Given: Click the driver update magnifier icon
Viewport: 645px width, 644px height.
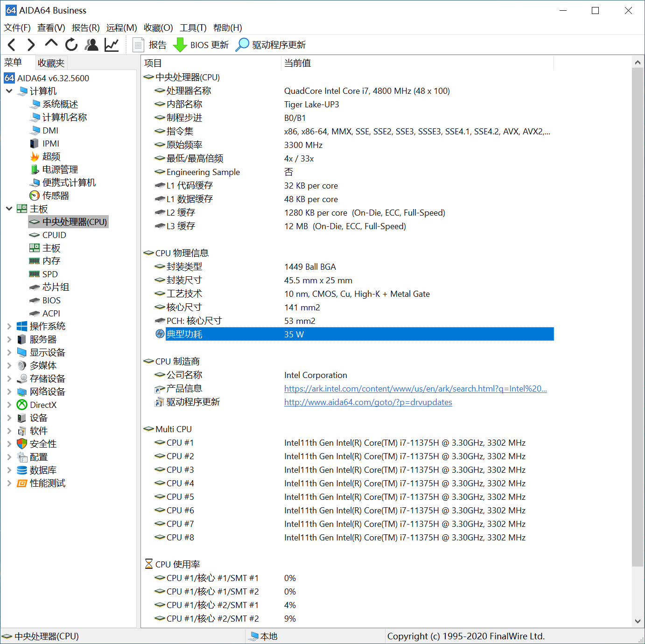Looking at the screenshot, I should click(x=242, y=45).
